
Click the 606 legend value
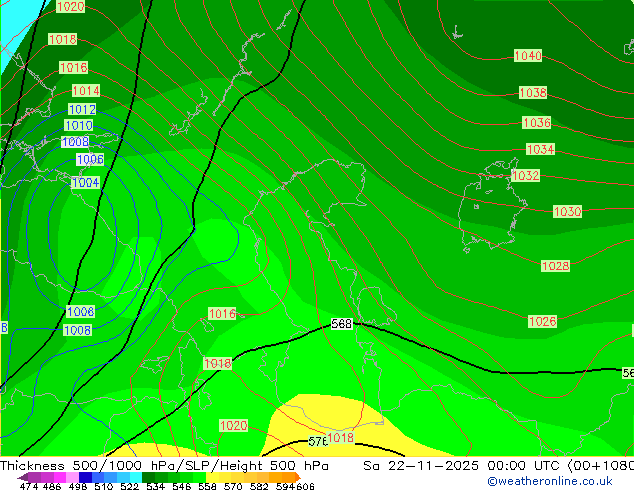[305, 486]
